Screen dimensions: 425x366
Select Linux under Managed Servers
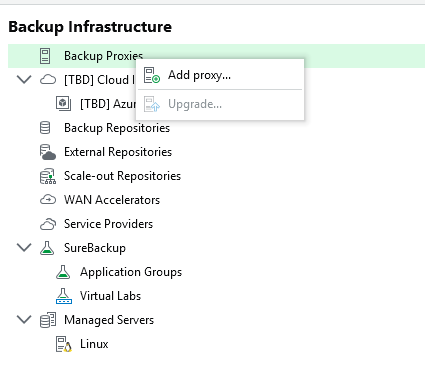94,344
